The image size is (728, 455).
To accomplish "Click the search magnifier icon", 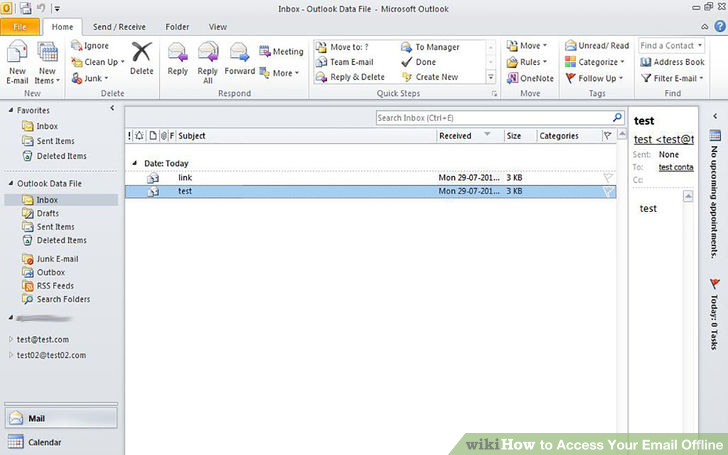I will tap(618, 117).
